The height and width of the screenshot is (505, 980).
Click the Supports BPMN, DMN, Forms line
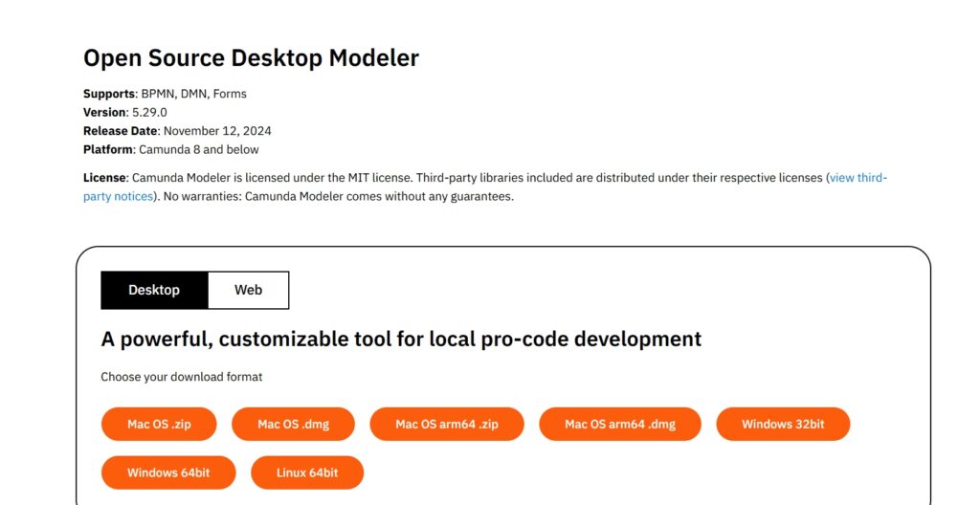pos(165,94)
